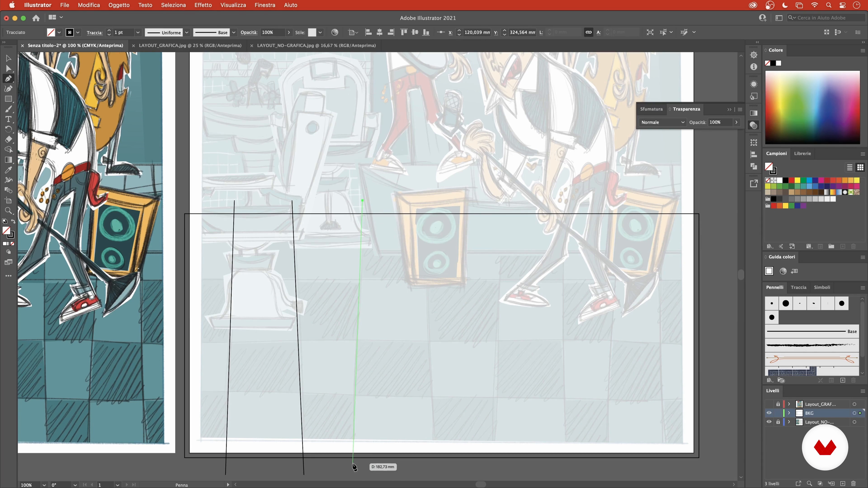This screenshot has height=488, width=868.
Task: Open Stile graphic style dropdown
Action: tap(320, 32)
